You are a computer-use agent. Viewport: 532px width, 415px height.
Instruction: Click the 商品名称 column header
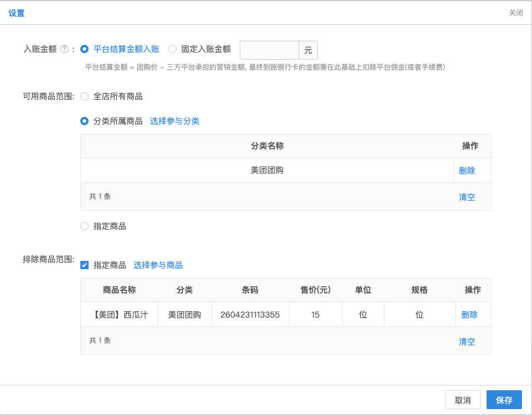(119, 290)
